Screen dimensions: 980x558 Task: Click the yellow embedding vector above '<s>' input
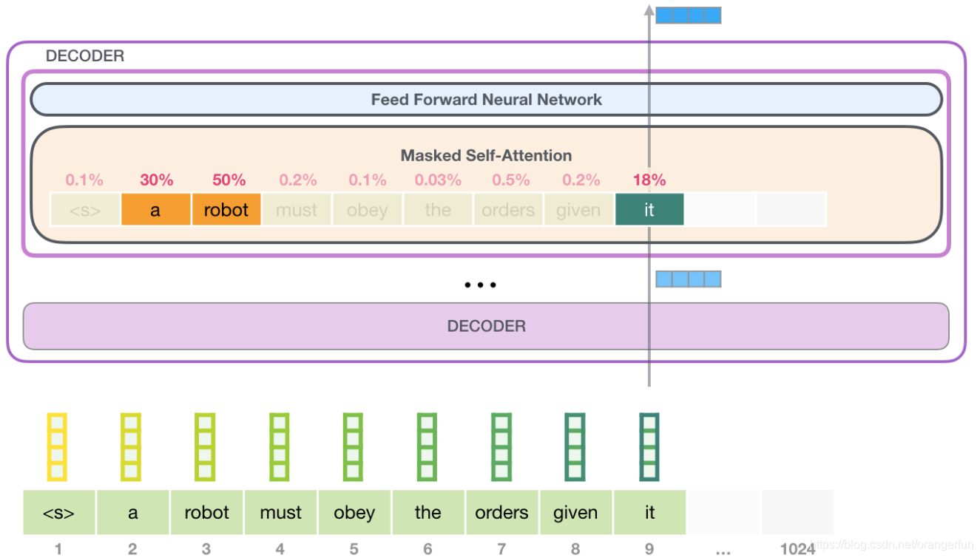click(x=58, y=447)
